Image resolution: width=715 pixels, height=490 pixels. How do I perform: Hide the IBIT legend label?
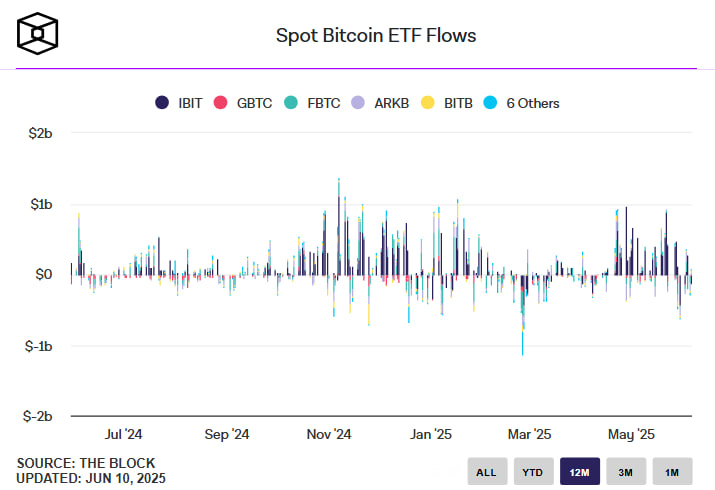coord(190,103)
